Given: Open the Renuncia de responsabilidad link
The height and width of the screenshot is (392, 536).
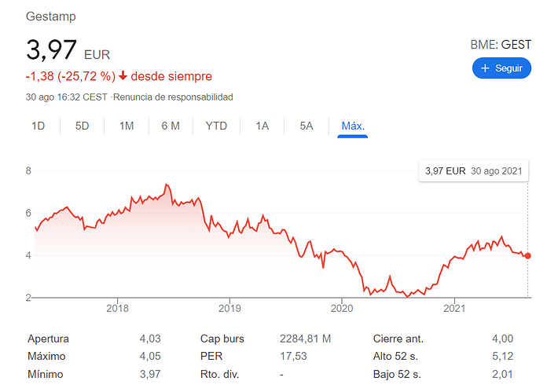Looking at the screenshot, I should point(173,97).
